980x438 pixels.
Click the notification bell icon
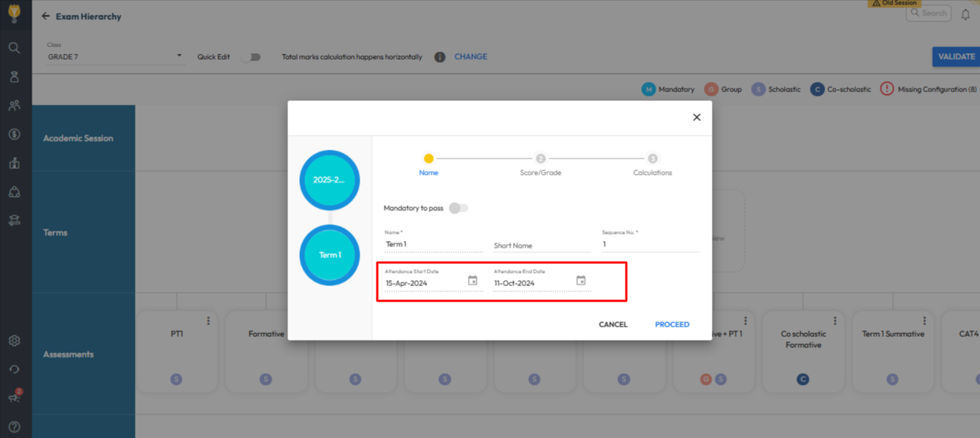pyautogui.click(x=965, y=15)
